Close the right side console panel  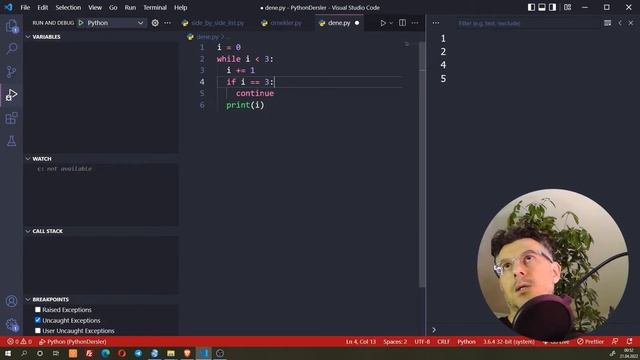click(x=631, y=23)
